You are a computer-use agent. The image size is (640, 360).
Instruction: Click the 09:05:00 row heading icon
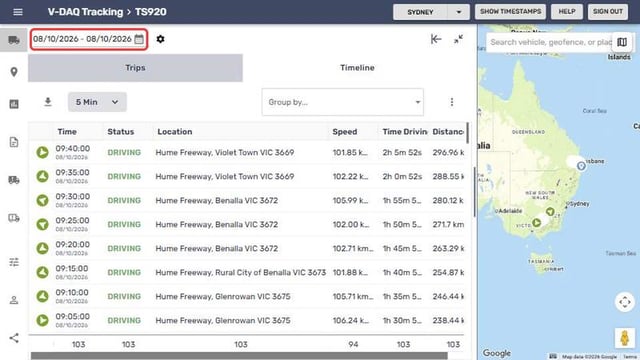tap(42, 320)
